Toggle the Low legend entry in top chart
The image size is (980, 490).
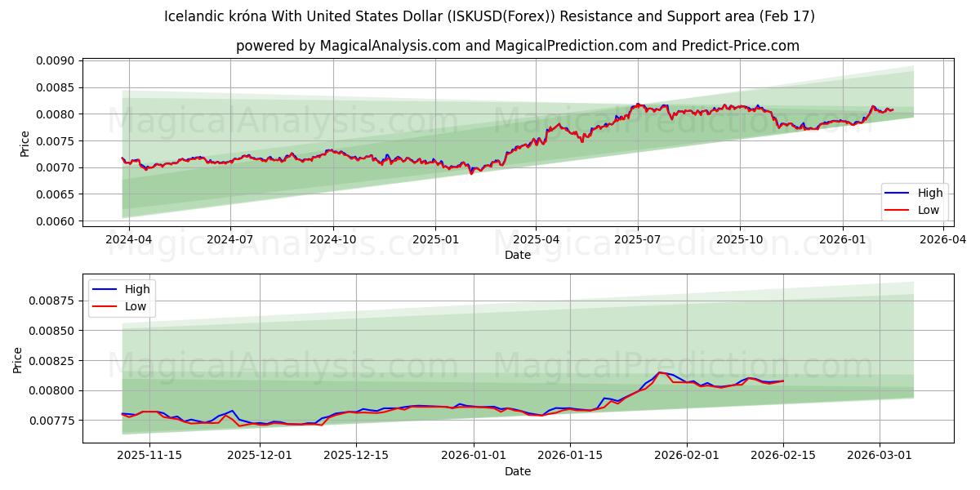928,209
